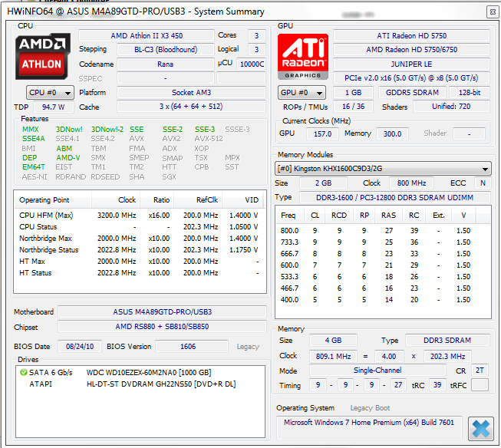The width and height of the screenshot is (501, 448).
Task: Click the 128-bit bus width field
Action: [470, 93]
